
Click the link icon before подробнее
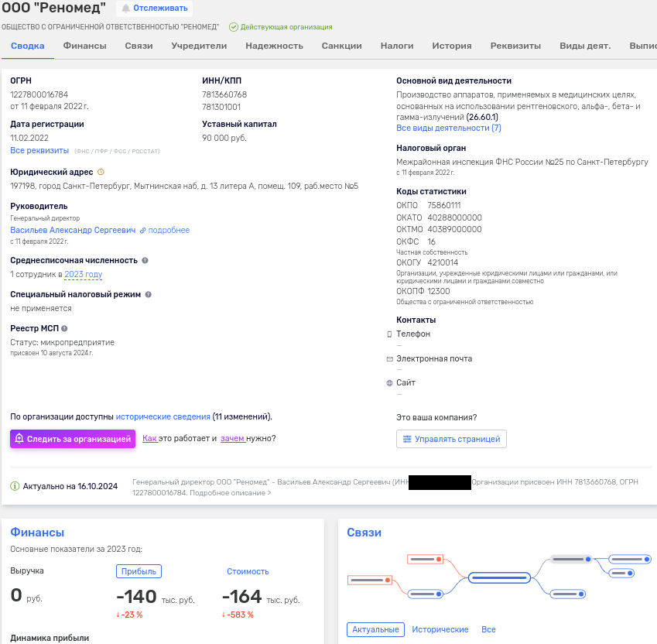[143, 231]
